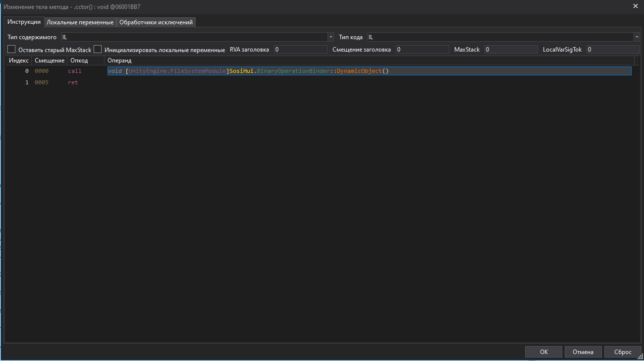Screen dimensions: 644x361
Task: Select offset 0005 cell
Action: pos(42,83)
